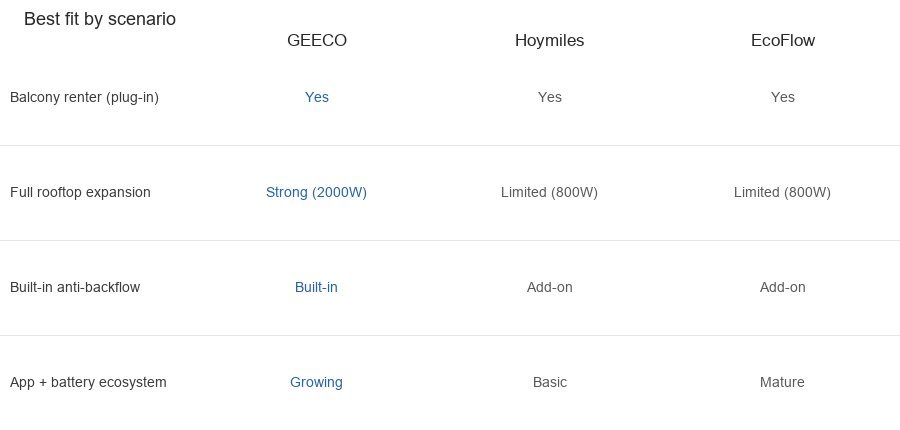Select the 'Best fit by scenario' heading
Viewport: 900px width, 430px height.
point(100,19)
